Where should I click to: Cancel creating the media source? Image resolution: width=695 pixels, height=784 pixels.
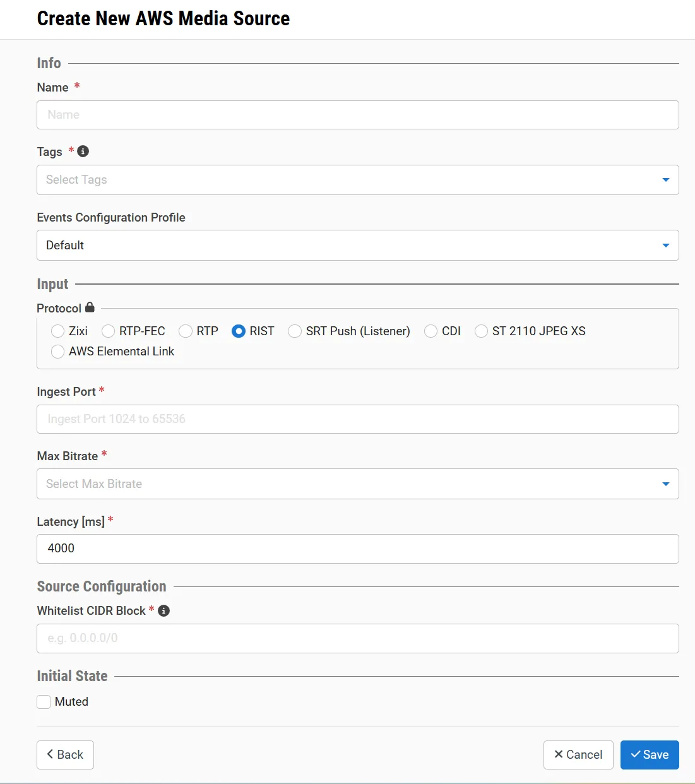pos(578,755)
